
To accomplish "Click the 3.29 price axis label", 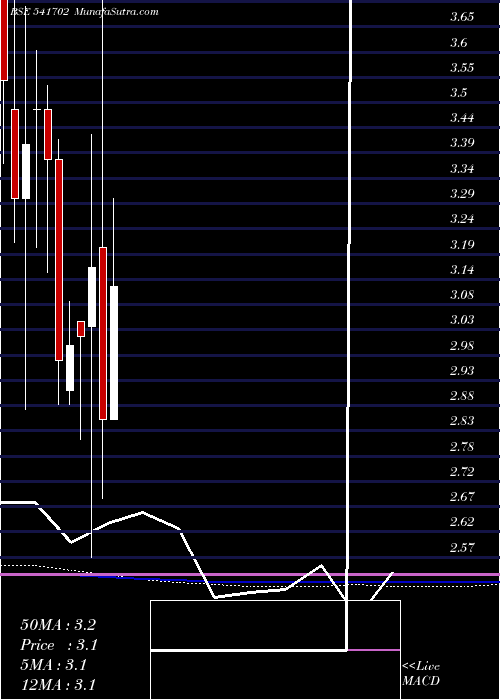I will click(x=462, y=194).
